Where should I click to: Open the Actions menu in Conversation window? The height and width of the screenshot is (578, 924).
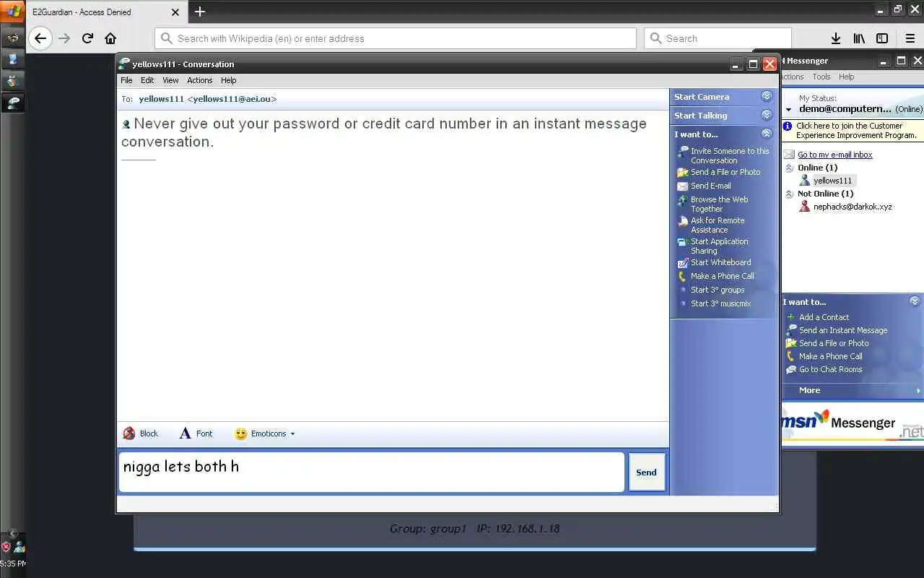pyautogui.click(x=200, y=80)
